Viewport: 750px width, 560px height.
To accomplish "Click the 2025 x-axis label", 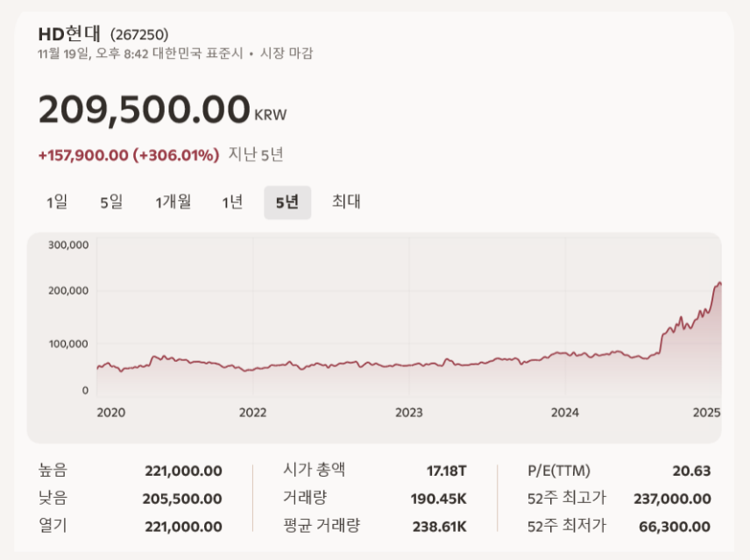I will click(707, 413).
